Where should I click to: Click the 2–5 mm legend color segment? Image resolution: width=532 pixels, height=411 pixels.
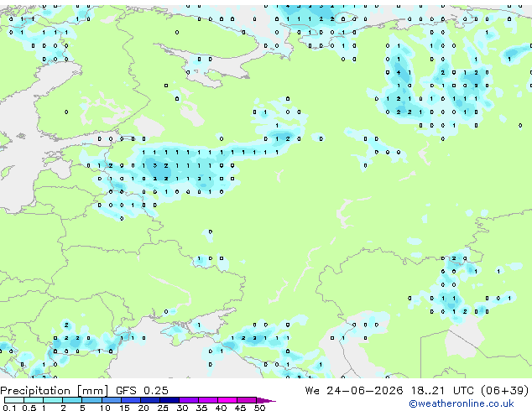pos(72,400)
